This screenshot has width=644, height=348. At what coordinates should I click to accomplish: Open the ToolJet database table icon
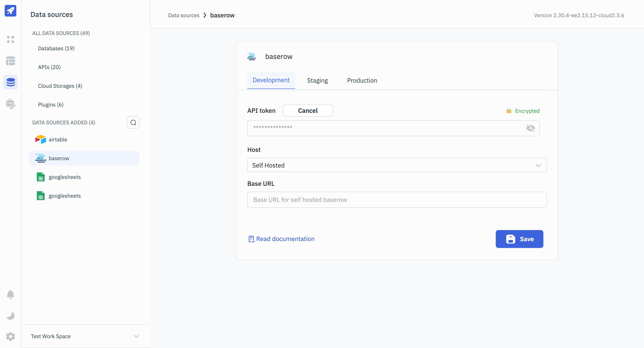pos(11,61)
